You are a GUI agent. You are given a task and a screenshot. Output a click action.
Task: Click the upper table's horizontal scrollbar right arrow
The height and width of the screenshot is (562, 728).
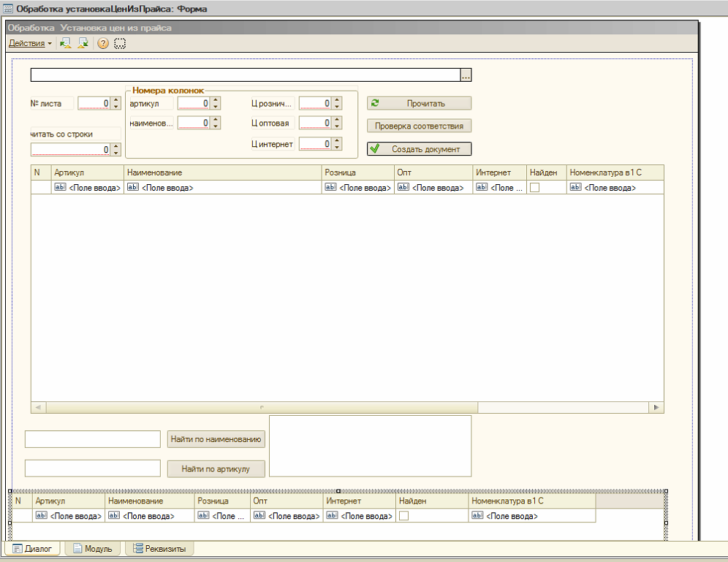coord(657,407)
